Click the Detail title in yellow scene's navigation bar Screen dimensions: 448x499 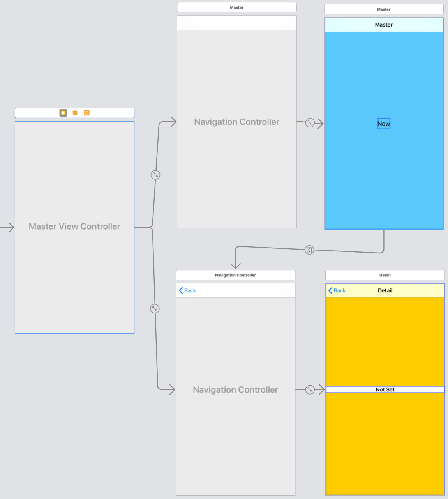click(x=385, y=291)
